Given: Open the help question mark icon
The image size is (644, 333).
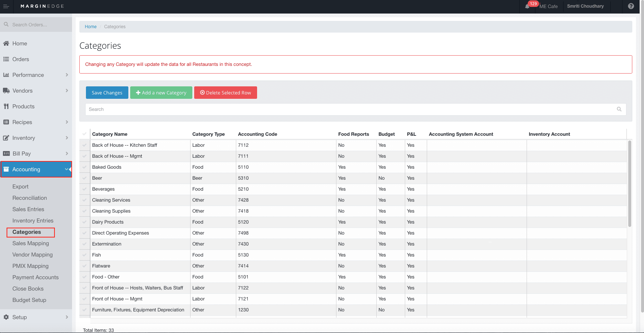Looking at the screenshot, I should 631,6.
